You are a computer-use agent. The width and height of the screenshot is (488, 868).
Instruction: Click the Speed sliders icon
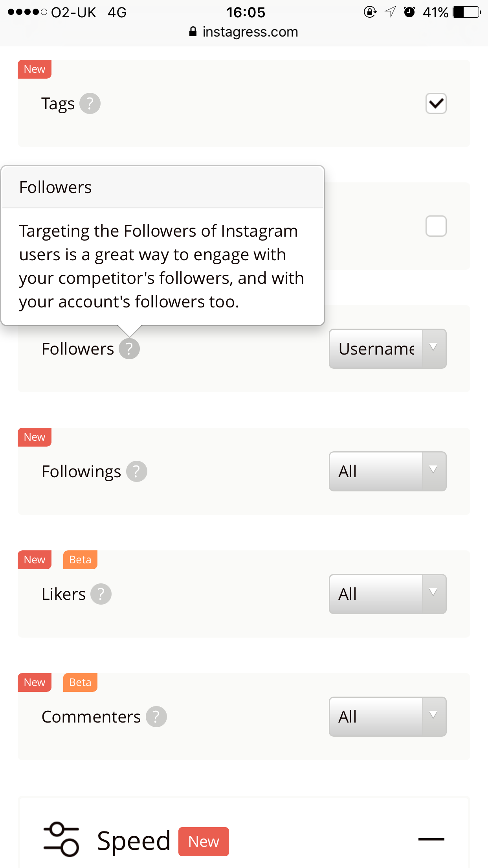61,839
